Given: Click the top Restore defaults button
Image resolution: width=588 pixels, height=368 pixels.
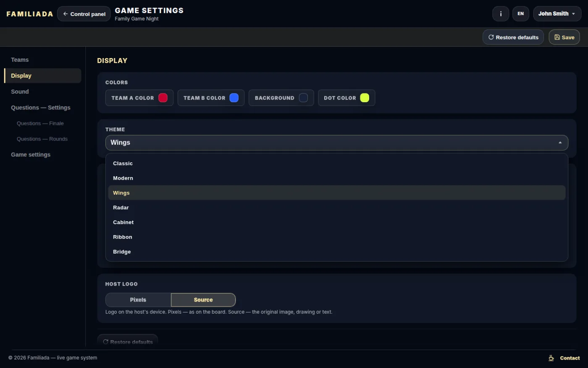Looking at the screenshot, I should [513, 37].
